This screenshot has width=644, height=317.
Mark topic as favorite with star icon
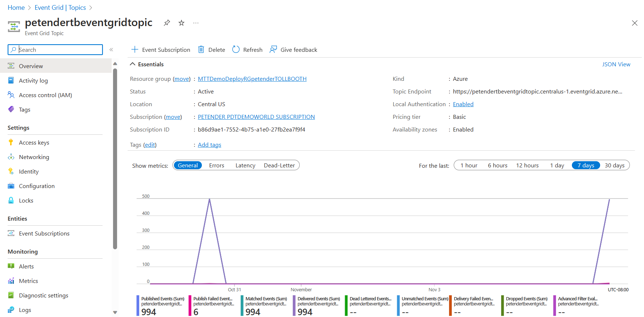point(182,23)
